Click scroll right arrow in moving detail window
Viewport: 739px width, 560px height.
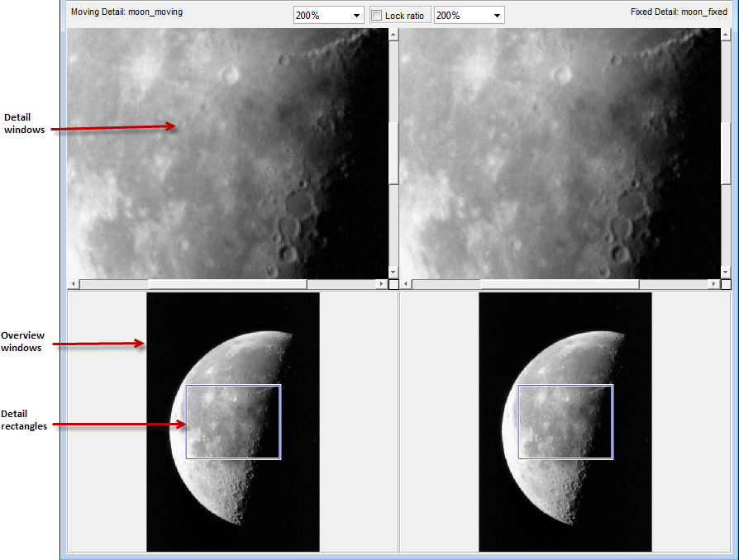(382, 284)
